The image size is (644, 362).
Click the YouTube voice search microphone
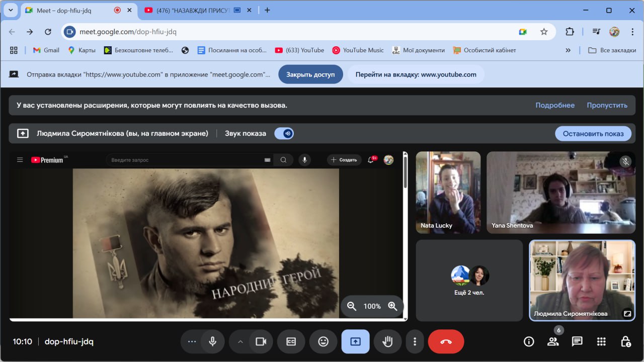coord(304,160)
